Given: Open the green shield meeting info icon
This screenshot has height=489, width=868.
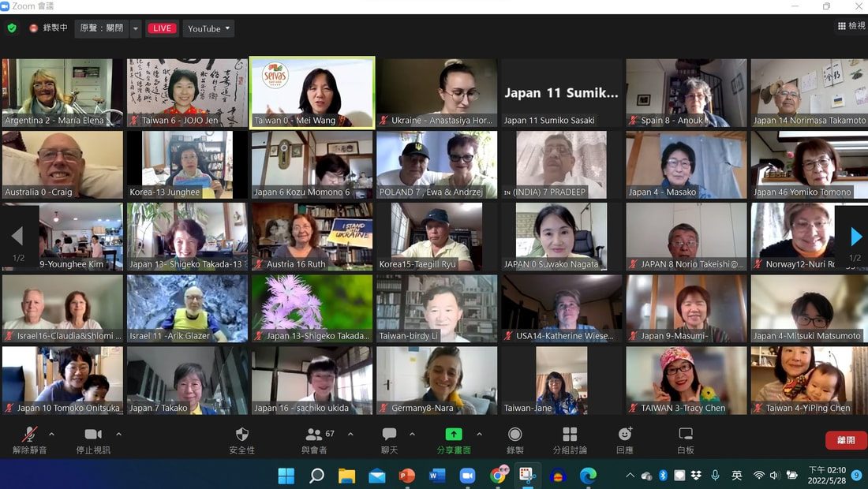Looking at the screenshot, I should [x=12, y=28].
